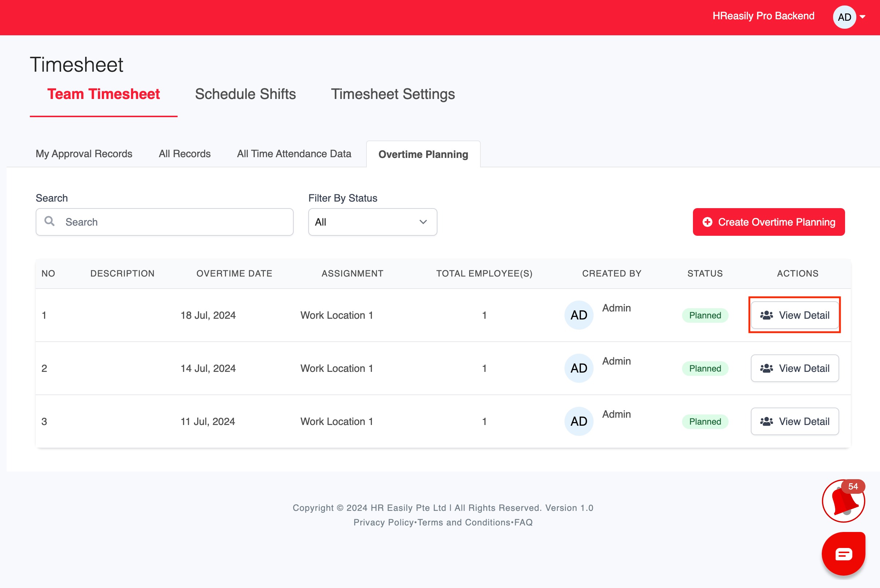View details for the 11 Jul overtime
The height and width of the screenshot is (588, 880).
[794, 421]
